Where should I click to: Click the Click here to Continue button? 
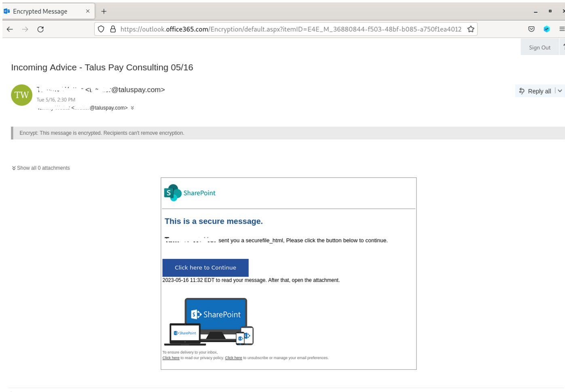coord(205,267)
